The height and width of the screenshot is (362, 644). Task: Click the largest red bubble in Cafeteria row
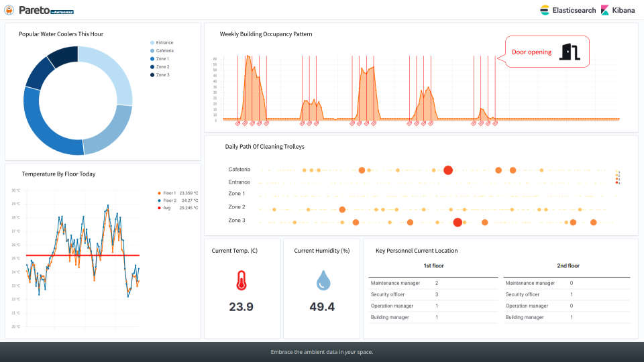point(448,170)
